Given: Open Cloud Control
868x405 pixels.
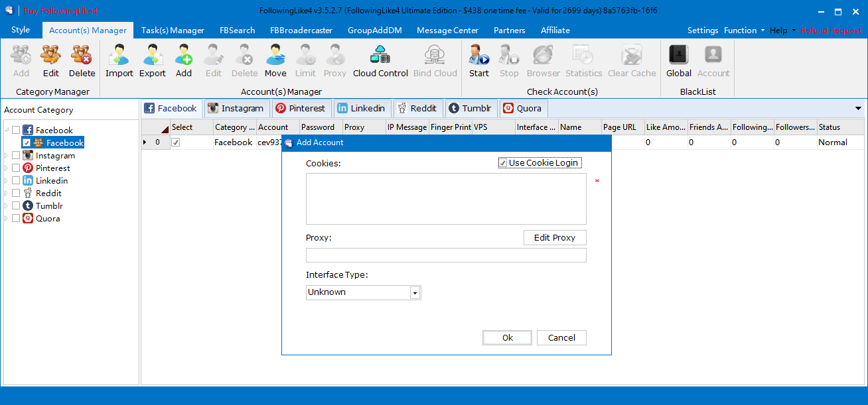Looking at the screenshot, I should [x=380, y=61].
